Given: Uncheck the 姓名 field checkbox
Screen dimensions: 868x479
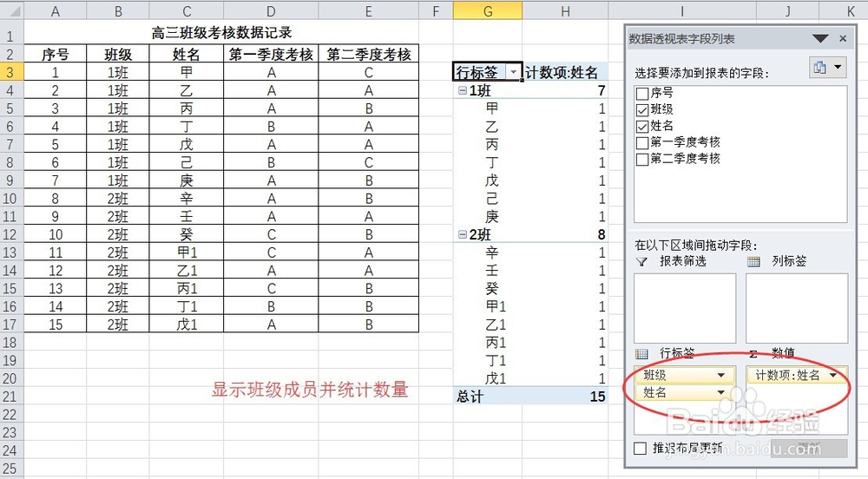Looking at the screenshot, I should (x=642, y=127).
